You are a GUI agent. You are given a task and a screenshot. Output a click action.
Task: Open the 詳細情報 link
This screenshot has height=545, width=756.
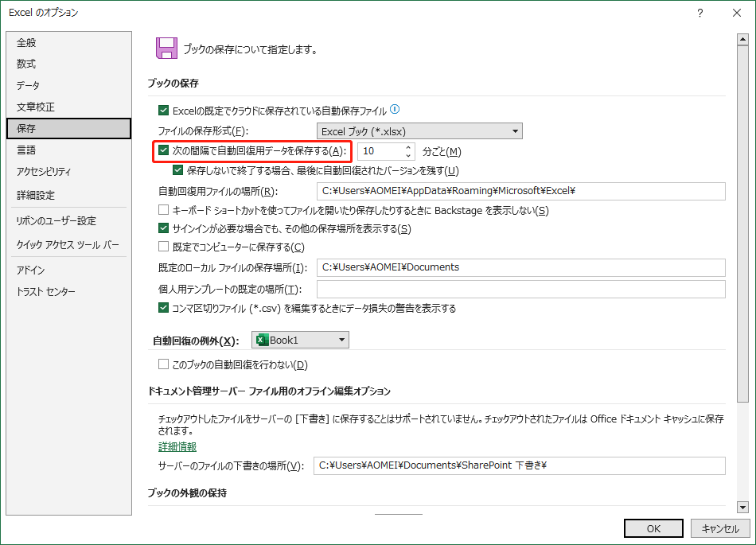coord(177,446)
